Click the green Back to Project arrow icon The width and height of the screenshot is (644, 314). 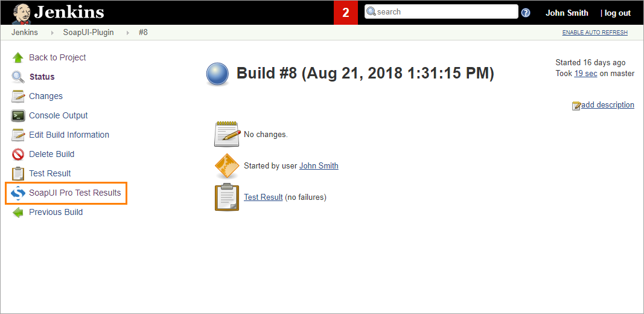pos(18,57)
